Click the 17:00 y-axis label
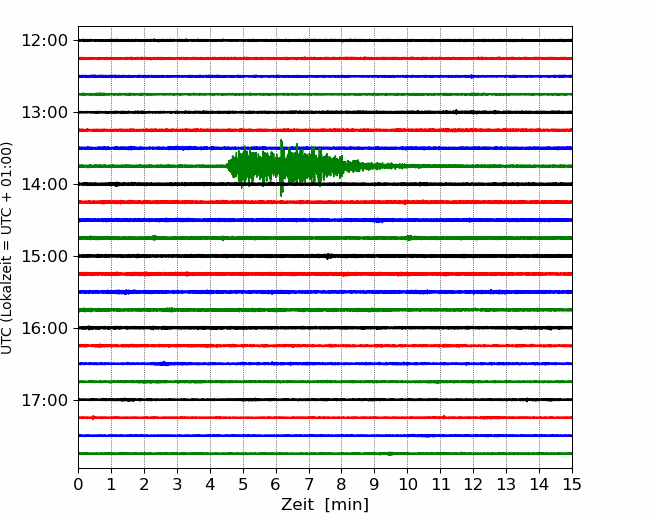Viewport: 650px width, 520px height. [45, 400]
